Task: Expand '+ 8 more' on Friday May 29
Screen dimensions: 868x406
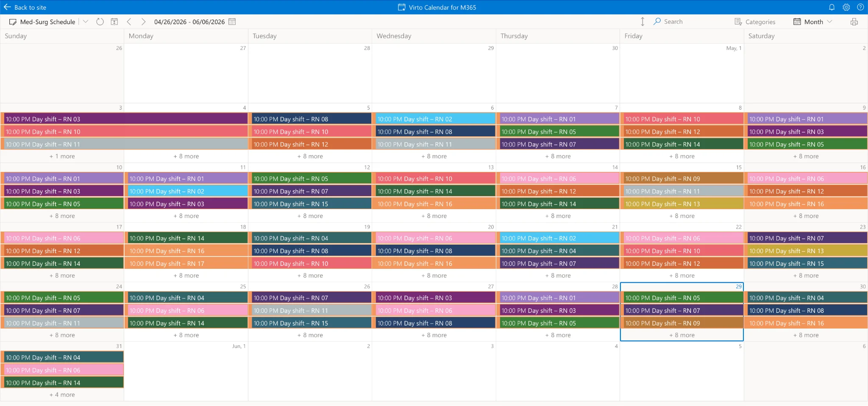Action: [x=682, y=335]
